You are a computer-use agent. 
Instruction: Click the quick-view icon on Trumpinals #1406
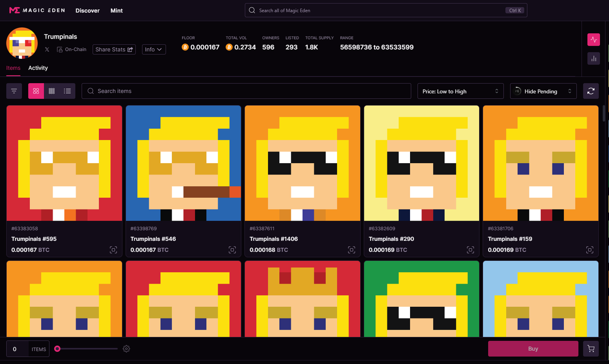(351, 250)
